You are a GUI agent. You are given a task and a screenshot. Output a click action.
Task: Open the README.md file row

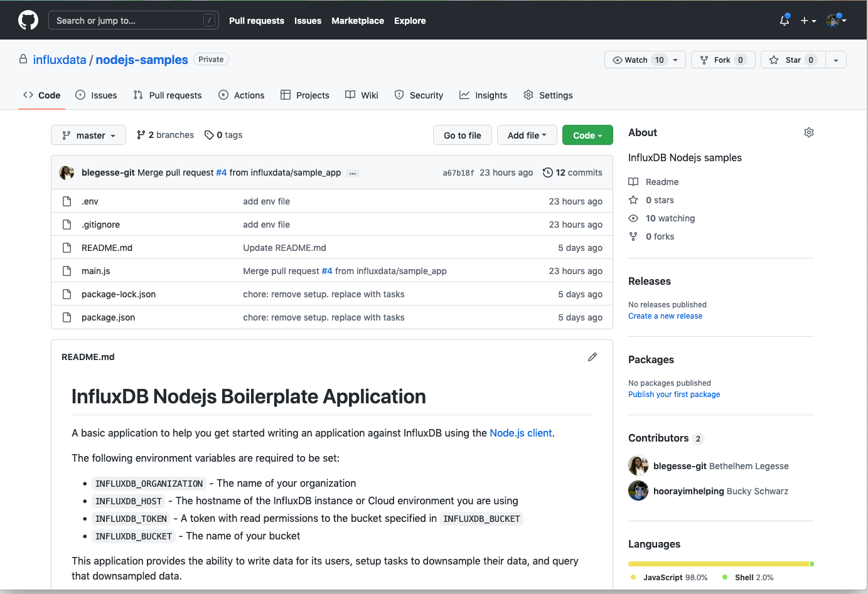point(332,248)
